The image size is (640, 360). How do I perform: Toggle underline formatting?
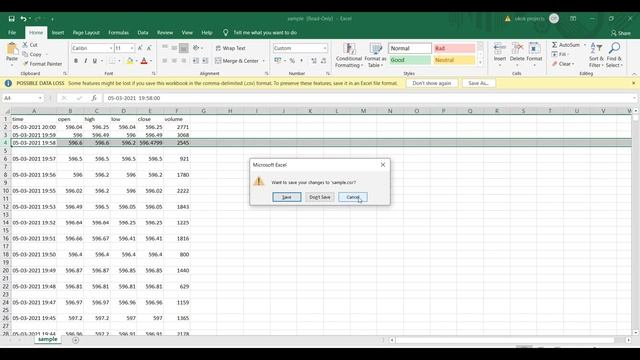coord(95,61)
